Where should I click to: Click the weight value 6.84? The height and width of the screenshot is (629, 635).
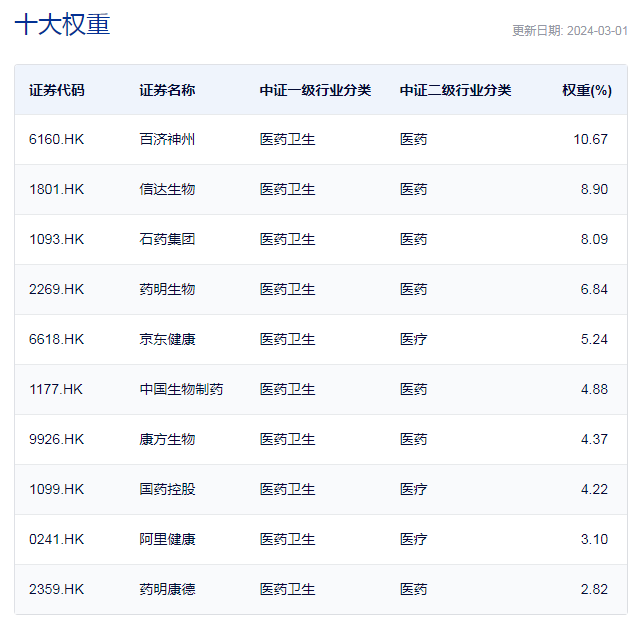click(x=594, y=289)
